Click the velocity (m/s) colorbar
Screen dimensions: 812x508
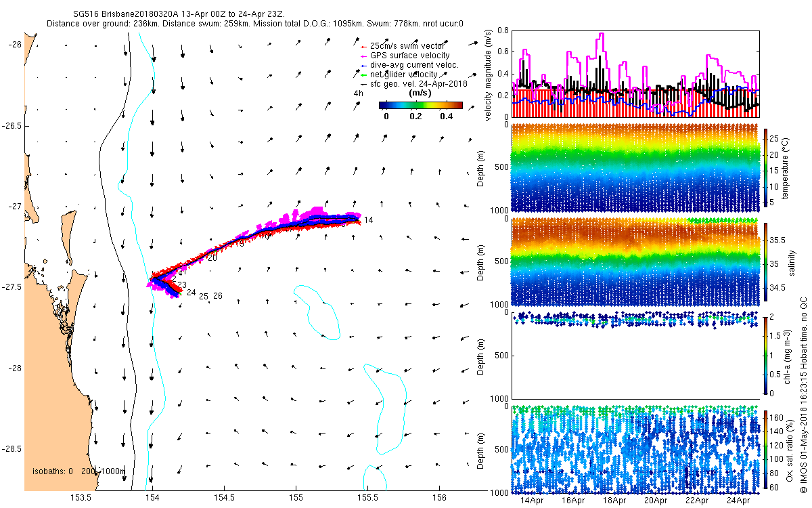click(420, 105)
